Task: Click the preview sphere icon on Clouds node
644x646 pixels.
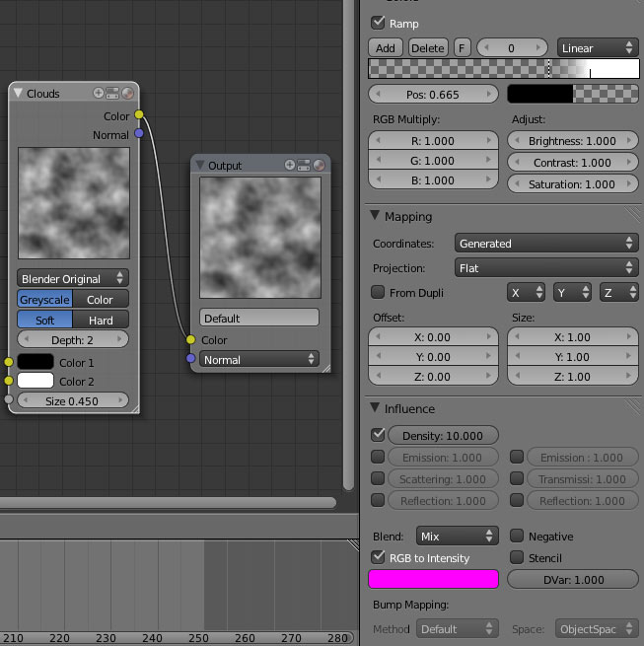Action: coord(127,93)
